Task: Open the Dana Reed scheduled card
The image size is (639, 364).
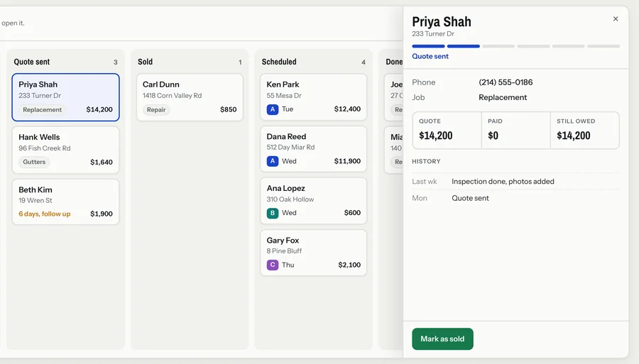Action: coord(313,149)
